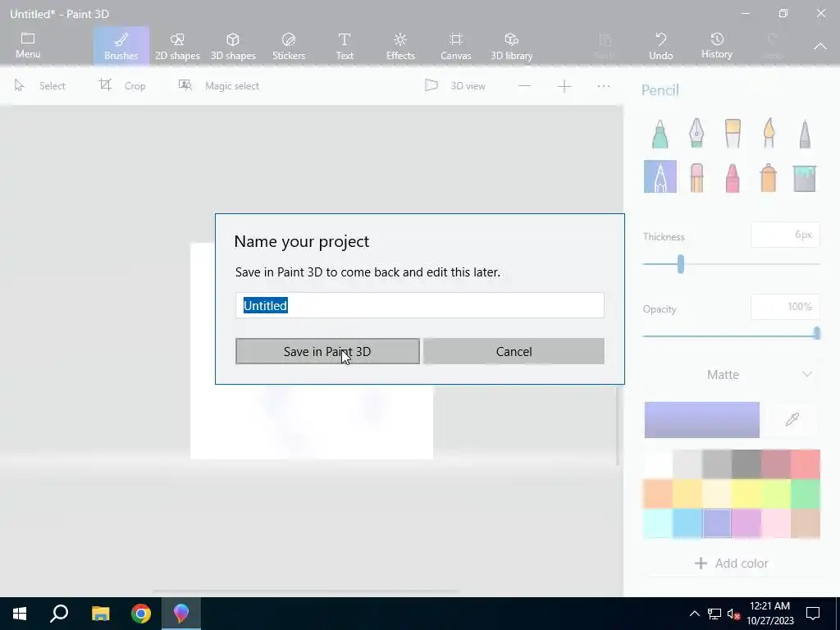Viewport: 840px width, 630px height.
Task: Activate Magic select
Action: point(218,85)
